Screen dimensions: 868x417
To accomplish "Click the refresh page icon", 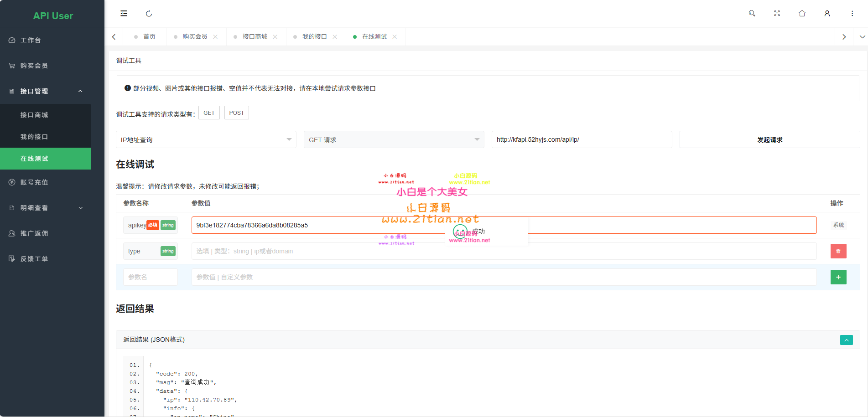I will point(149,14).
